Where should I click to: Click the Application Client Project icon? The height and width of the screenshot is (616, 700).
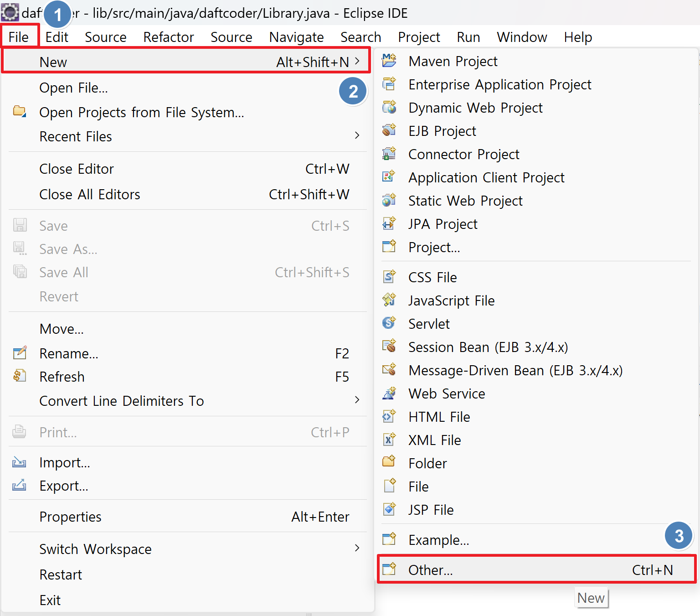[389, 177]
